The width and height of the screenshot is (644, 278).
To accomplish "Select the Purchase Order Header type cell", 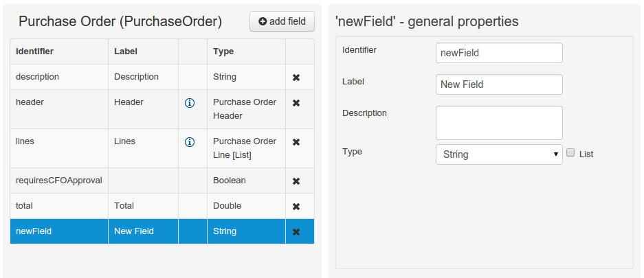I will [245, 109].
